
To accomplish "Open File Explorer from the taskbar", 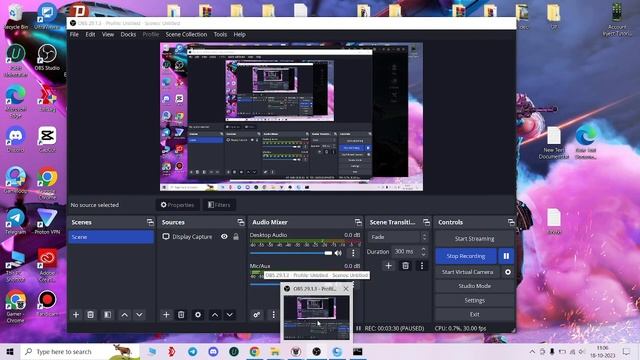I will 275,351.
